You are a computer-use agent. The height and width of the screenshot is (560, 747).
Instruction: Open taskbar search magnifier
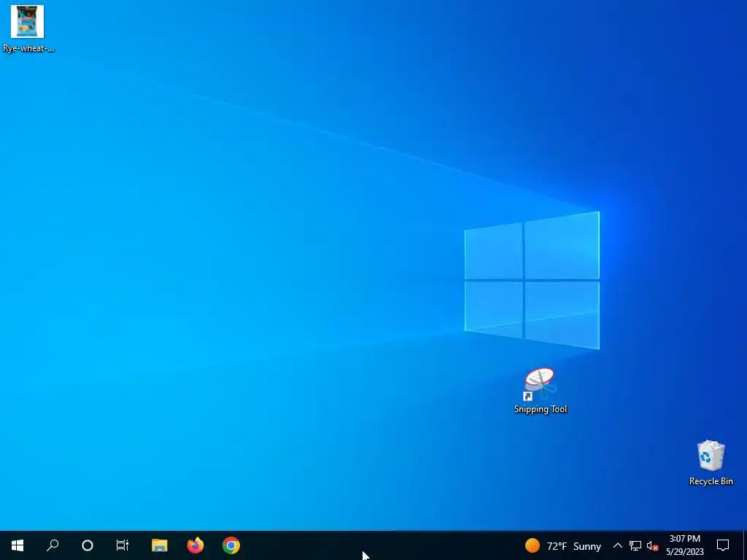(53, 545)
